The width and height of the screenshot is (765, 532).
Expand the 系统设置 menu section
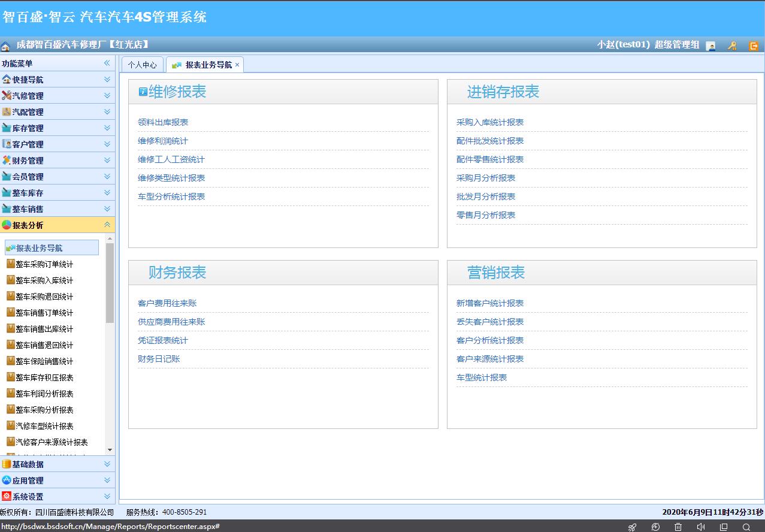tap(107, 496)
